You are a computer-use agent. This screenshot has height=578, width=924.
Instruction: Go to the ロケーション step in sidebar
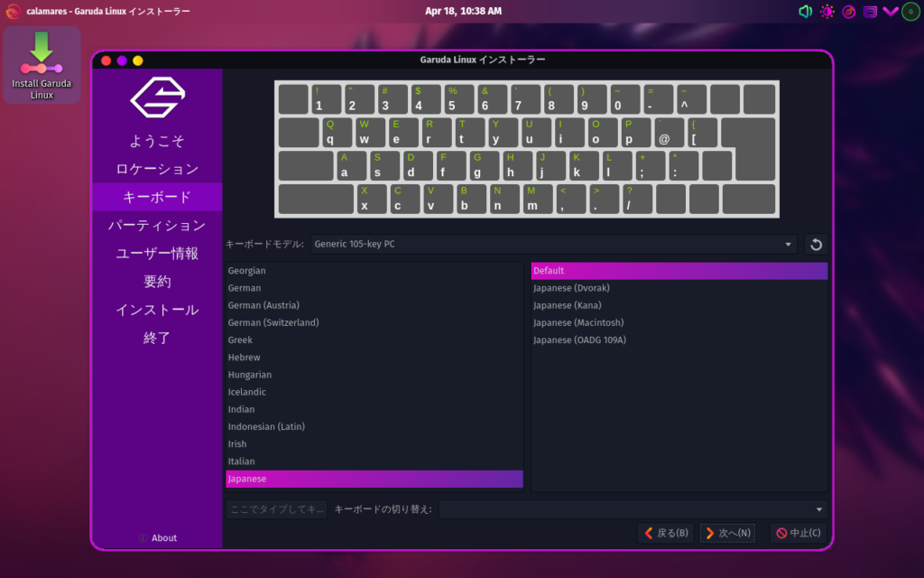(157, 169)
